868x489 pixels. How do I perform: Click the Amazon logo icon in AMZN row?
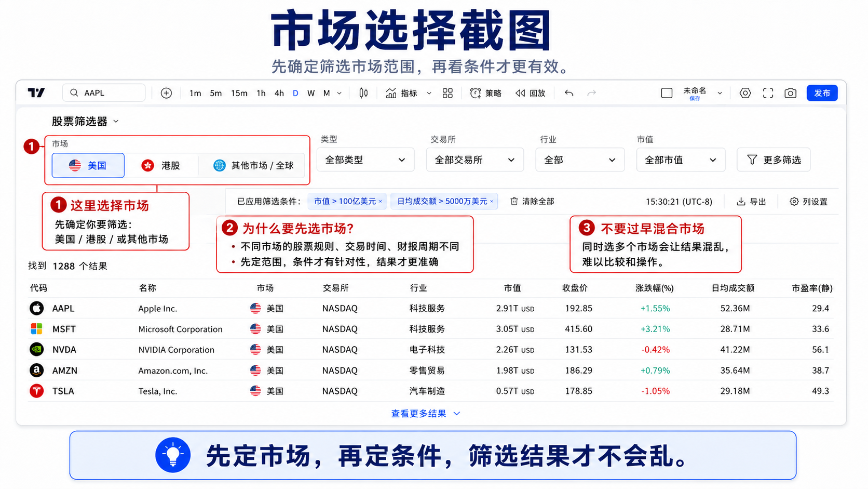tap(36, 370)
